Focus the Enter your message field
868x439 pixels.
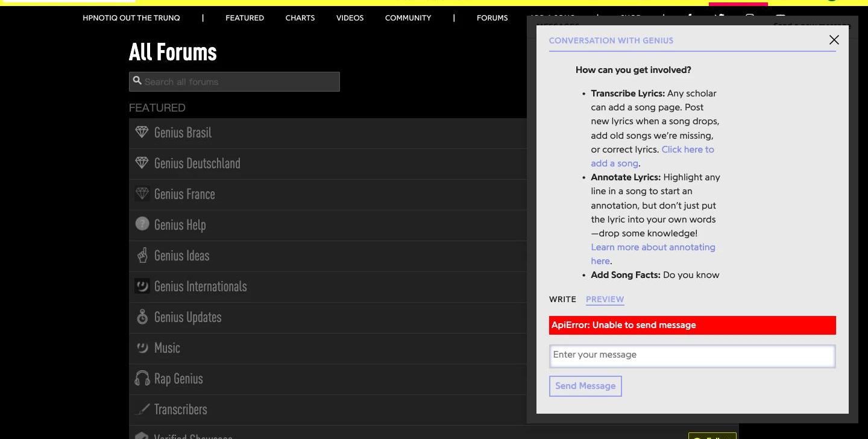coord(692,355)
